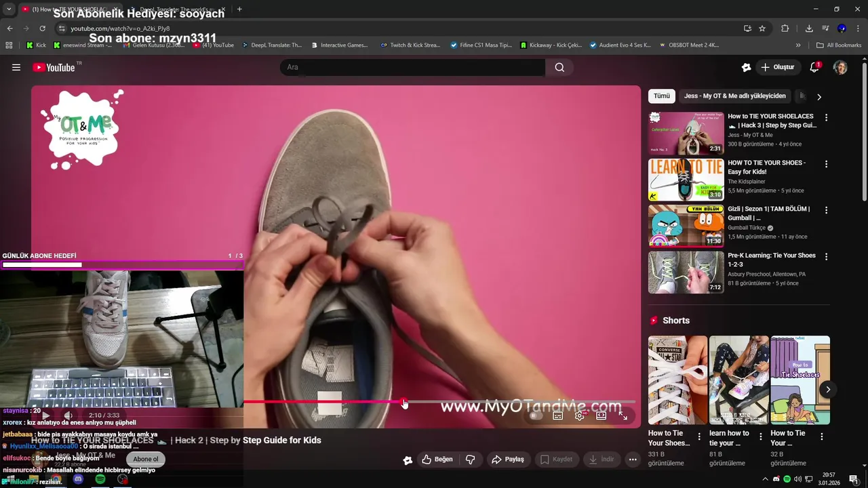Open the player settings gear
The width and height of the screenshot is (868, 488).
tap(579, 415)
